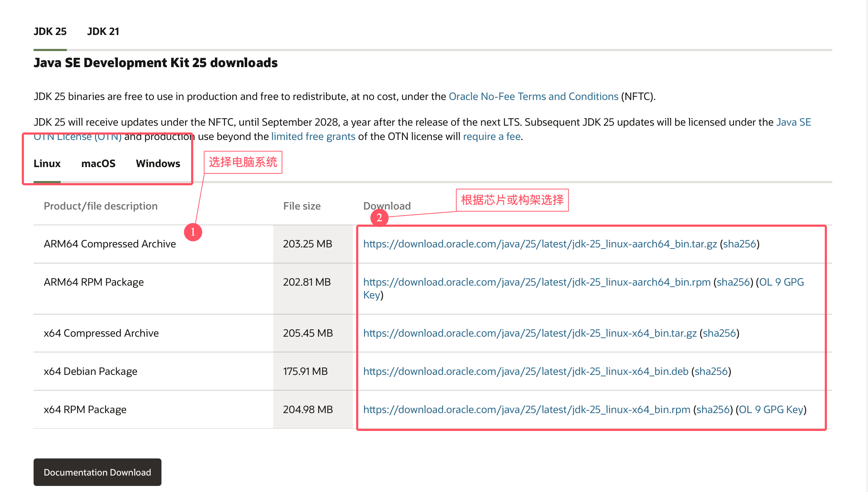Open the limited free grants link
Image resolution: width=868 pixels, height=492 pixels.
click(x=313, y=136)
